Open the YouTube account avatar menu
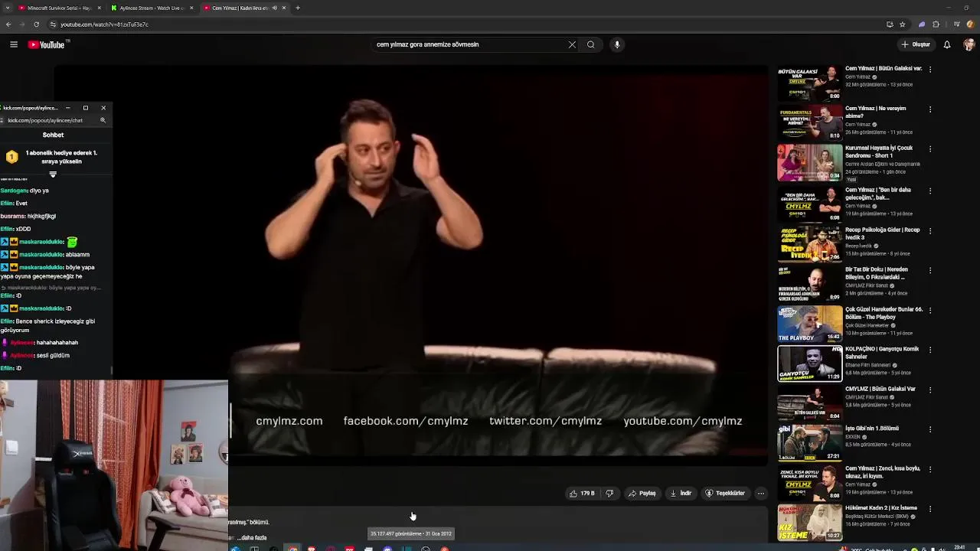Screen dimensions: 980x551 [x=969, y=44]
